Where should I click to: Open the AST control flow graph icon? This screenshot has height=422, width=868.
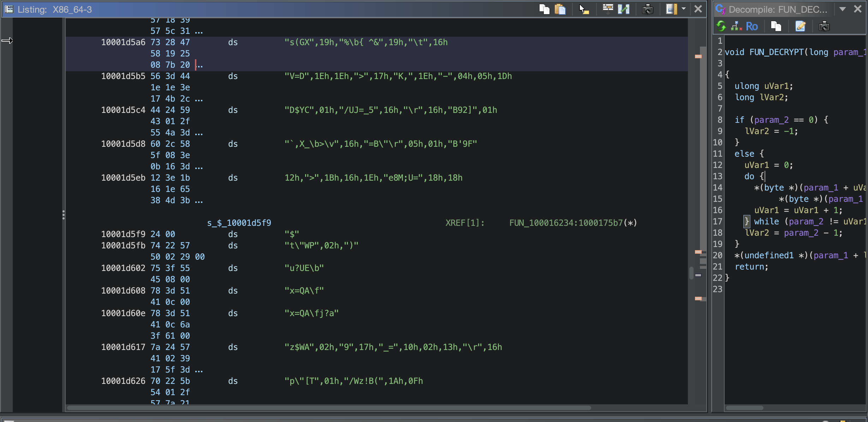point(736,26)
